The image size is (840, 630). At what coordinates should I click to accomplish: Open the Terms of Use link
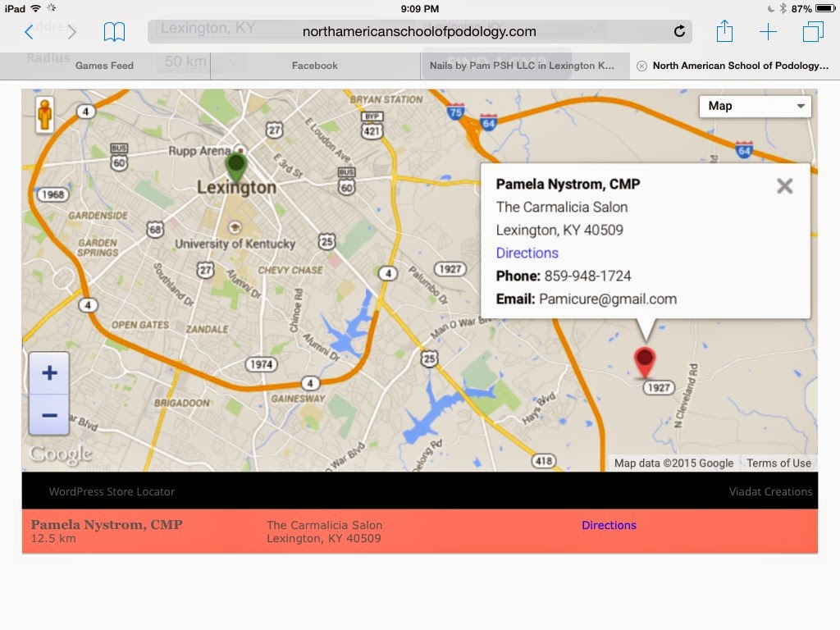(x=778, y=463)
